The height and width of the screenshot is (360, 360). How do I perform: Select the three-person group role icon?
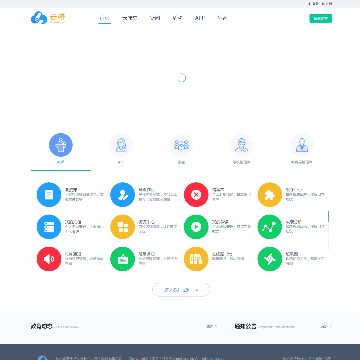[x=181, y=145]
